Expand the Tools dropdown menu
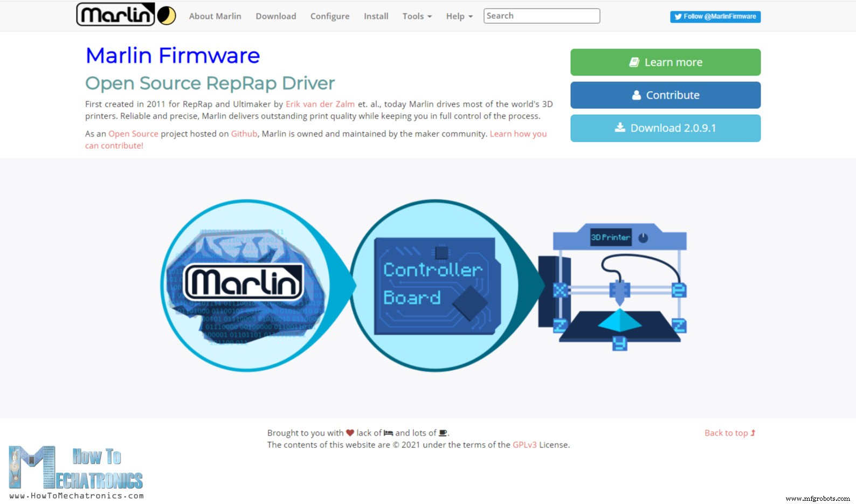Screen dimensions: 856x504 click(417, 16)
